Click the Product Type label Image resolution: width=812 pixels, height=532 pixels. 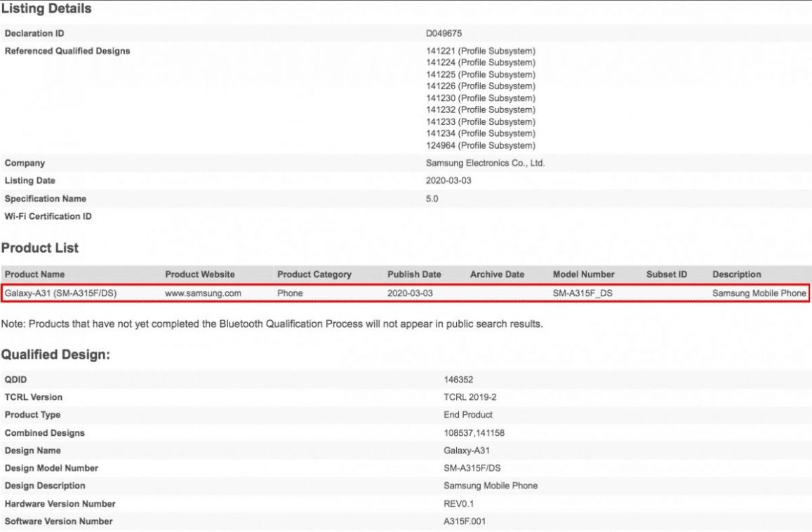32,414
